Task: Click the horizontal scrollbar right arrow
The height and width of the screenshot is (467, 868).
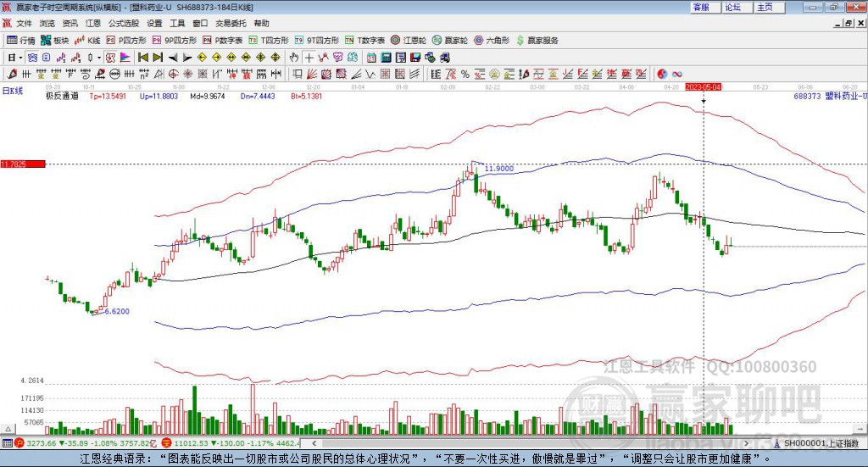Action: (x=746, y=443)
